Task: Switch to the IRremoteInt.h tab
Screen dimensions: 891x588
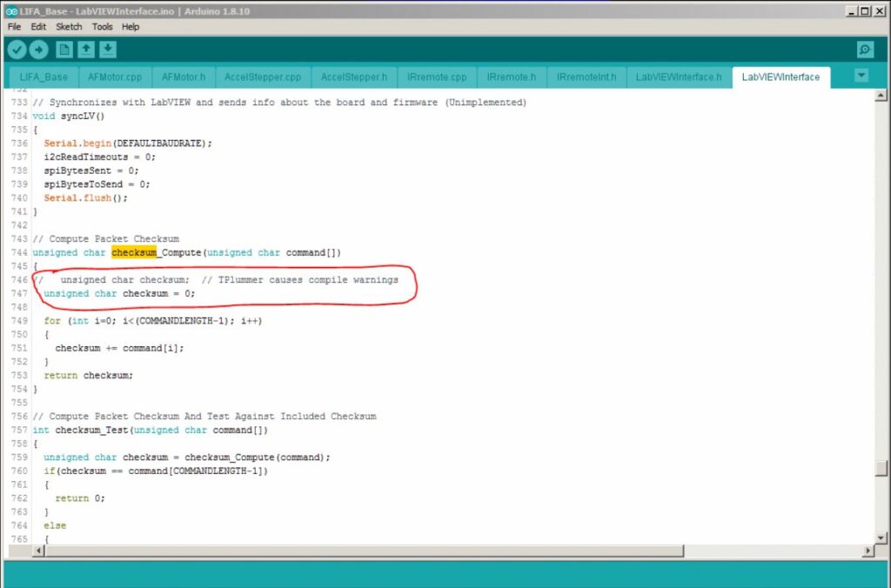Action: point(586,77)
